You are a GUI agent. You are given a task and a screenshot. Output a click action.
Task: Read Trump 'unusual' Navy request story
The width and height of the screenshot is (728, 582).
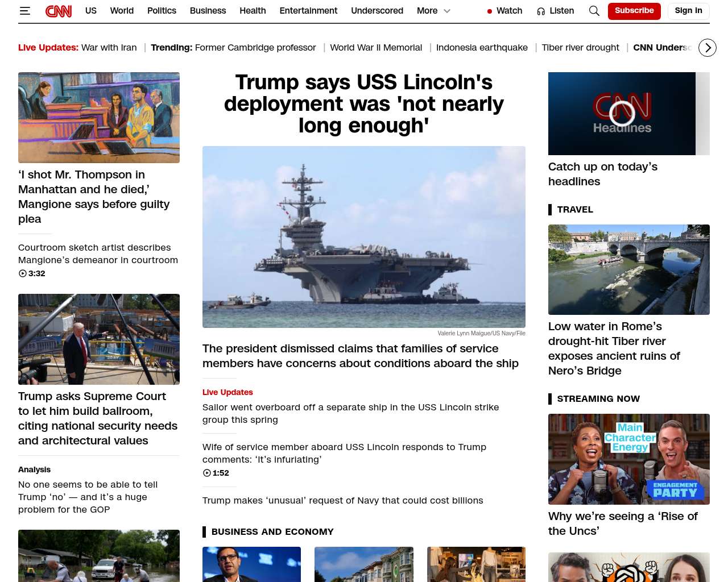click(343, 500)
